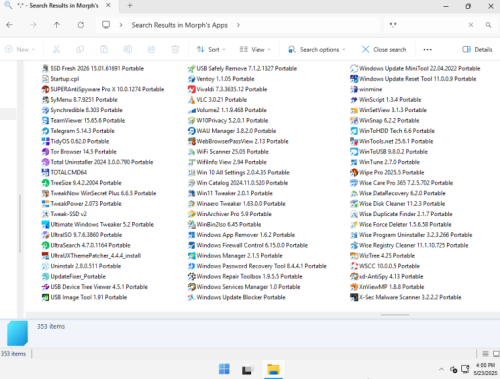This screenshot has height=379, width=500.
Task: Refresh the search results view
Action: click(81, 25)
